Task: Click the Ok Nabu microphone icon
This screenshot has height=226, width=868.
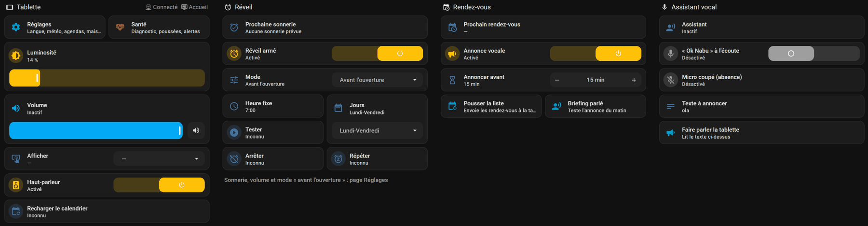Action: pyautogui.click(x=670, y=54)
